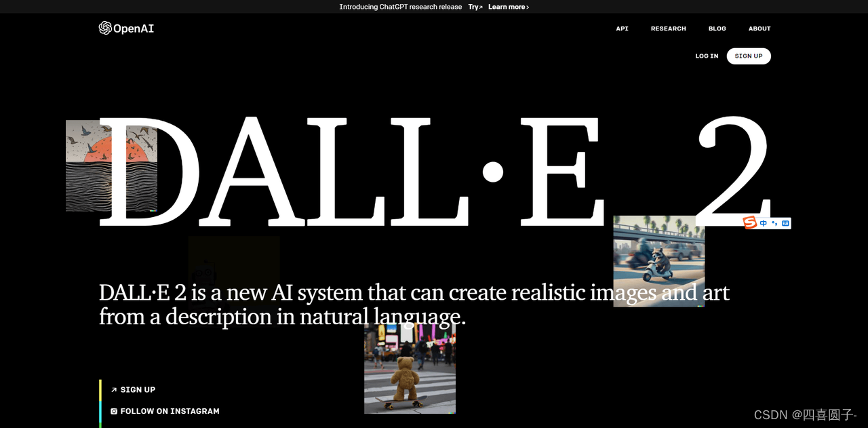Click the large DALL·E 2 headline
The height and width of the screenshot is (428, 868).
435,170
